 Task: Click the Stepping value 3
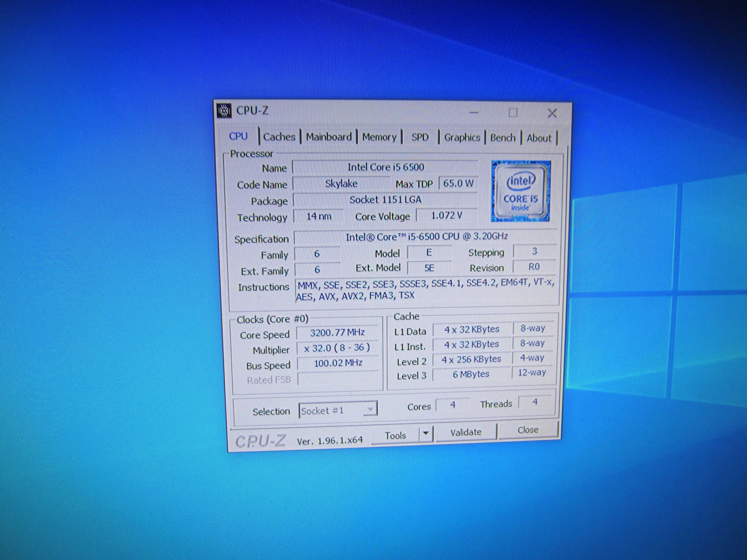tap(534, 251)
